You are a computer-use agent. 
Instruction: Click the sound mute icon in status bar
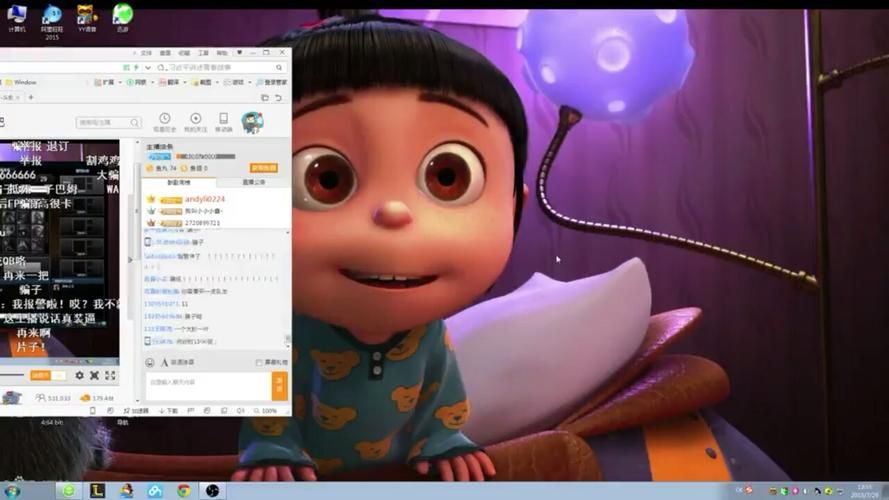(x=241, y=410)
